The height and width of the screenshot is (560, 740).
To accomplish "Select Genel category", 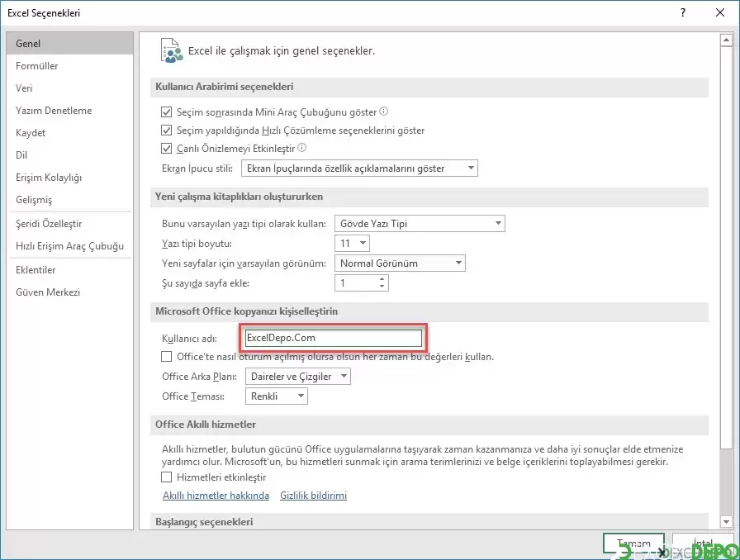I will pos(70,44).
